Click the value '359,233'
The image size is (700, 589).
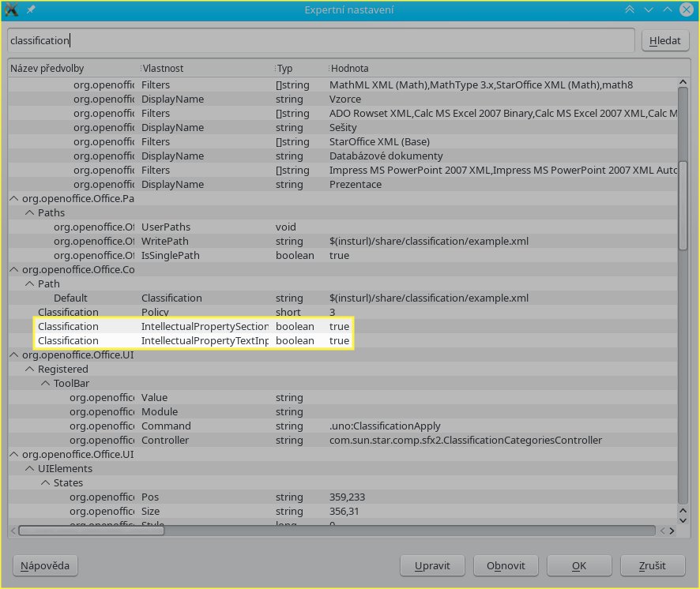click(348, 497)
